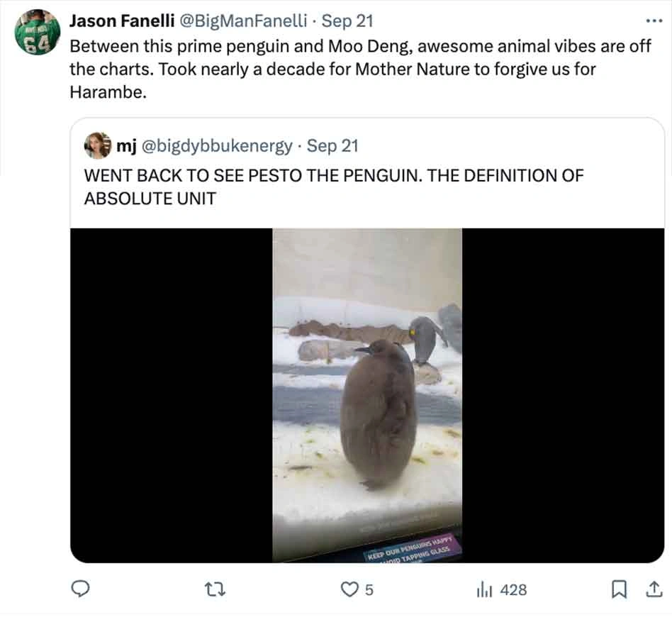
Task: Click the share upload arrow icon
Action: [x=651, y=589]
